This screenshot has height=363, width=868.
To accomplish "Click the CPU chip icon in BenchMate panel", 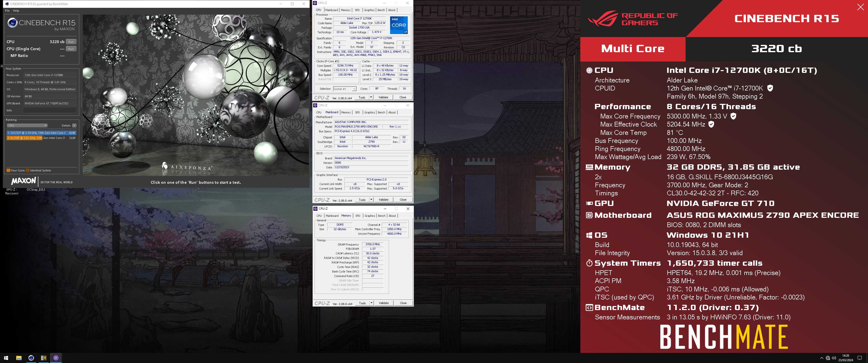I will pyautogui.click(x=589, y=70).
